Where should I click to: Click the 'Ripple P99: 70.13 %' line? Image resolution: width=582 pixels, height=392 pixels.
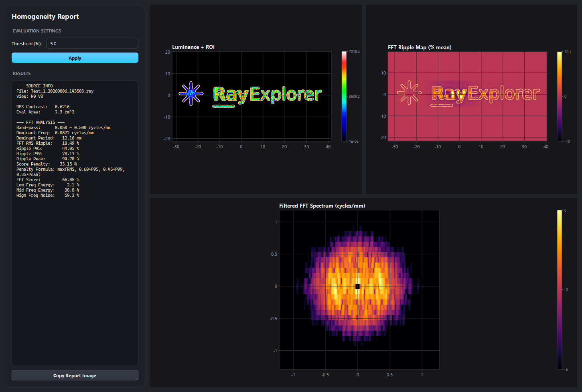click(48, 154)
